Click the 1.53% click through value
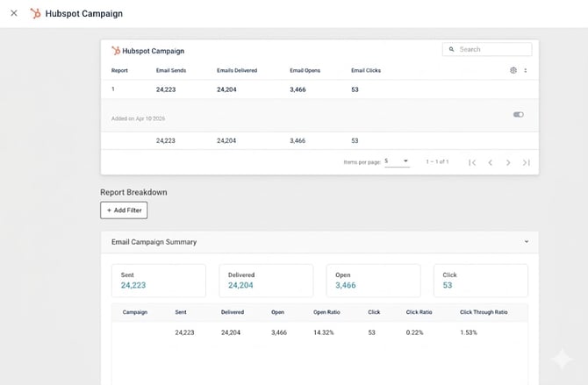Image resolution: width=588 pixels, height=385 pixels. (469, 332)
